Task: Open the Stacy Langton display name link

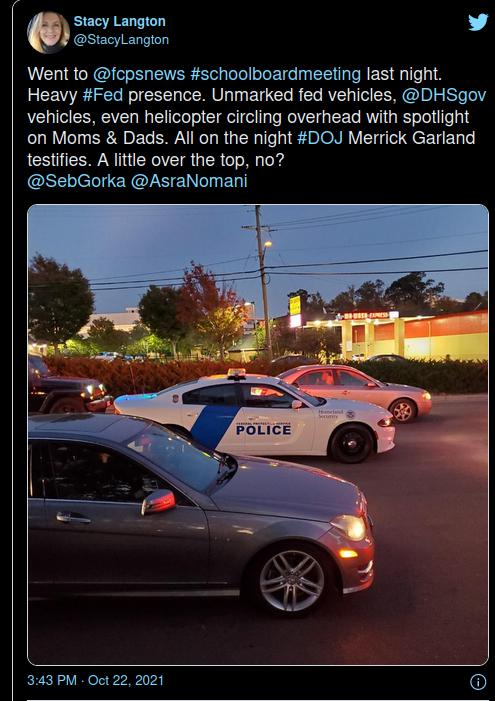Action: (119, 21)
